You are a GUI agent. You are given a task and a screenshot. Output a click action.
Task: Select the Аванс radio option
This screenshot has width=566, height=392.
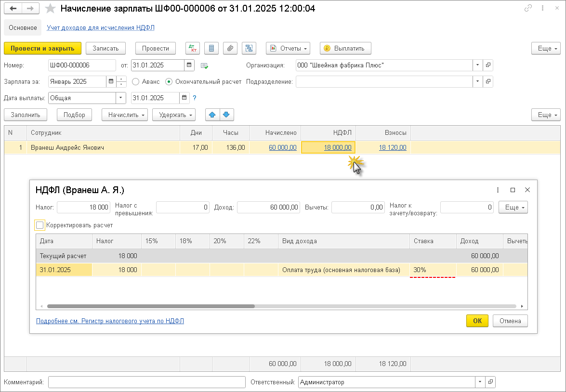tap(136, 81)
